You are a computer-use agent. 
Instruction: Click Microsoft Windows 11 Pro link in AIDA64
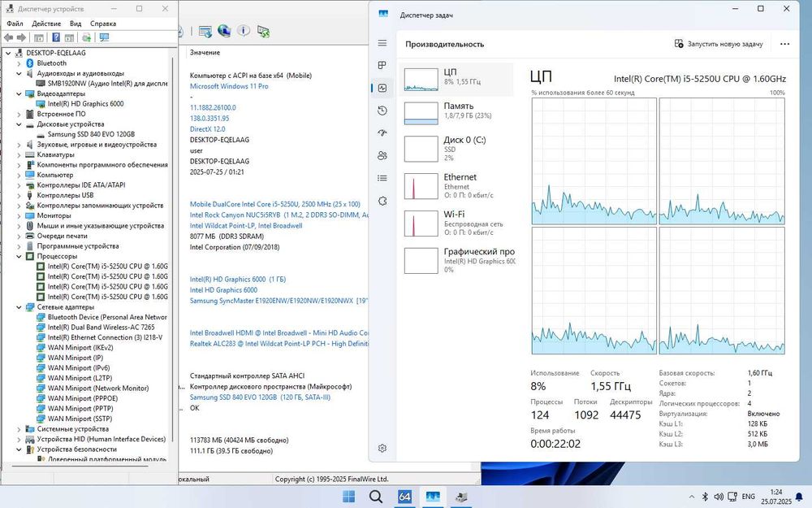click(x=229, y=86)
